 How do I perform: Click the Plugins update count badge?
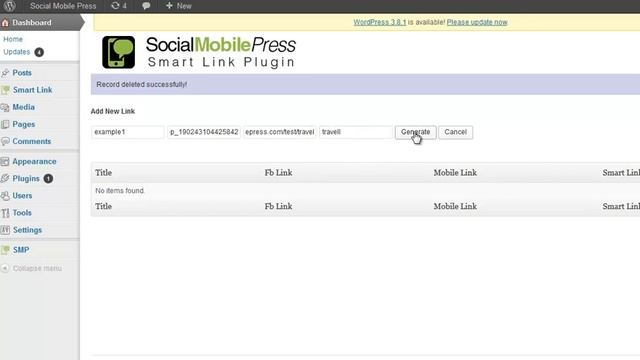point(48,179)
